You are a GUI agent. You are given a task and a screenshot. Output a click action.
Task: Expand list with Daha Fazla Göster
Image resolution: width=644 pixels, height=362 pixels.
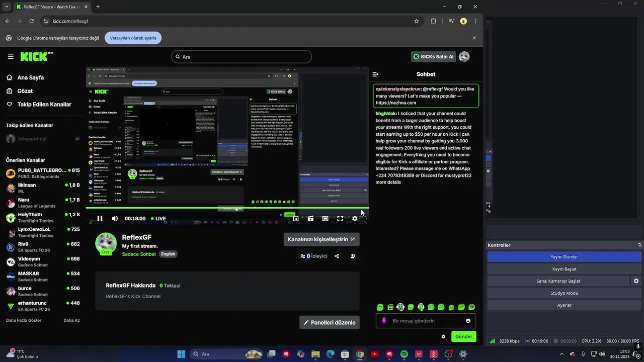(24, 320)
